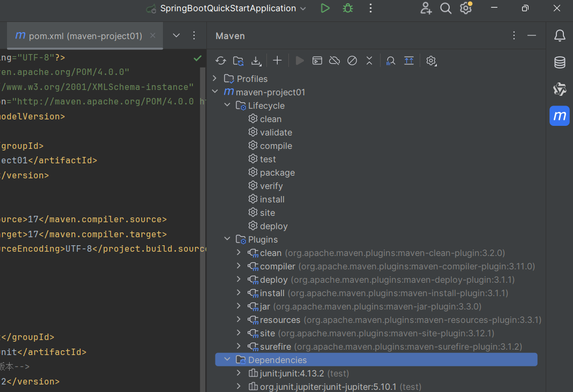
Task: Expand the Profiles node
Action: pyautogui.click(x=215, y=79)
